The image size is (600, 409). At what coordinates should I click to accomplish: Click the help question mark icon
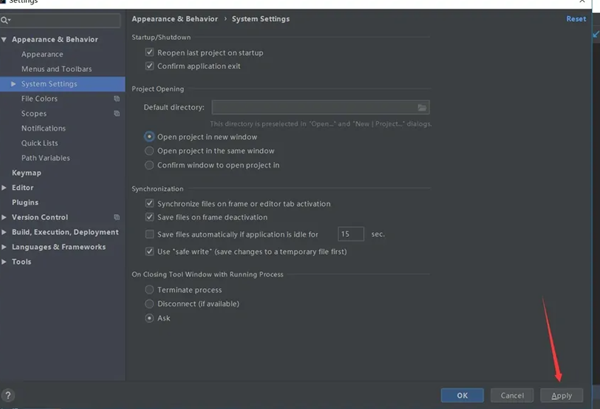pyautogui.click(x=9, y=395)
